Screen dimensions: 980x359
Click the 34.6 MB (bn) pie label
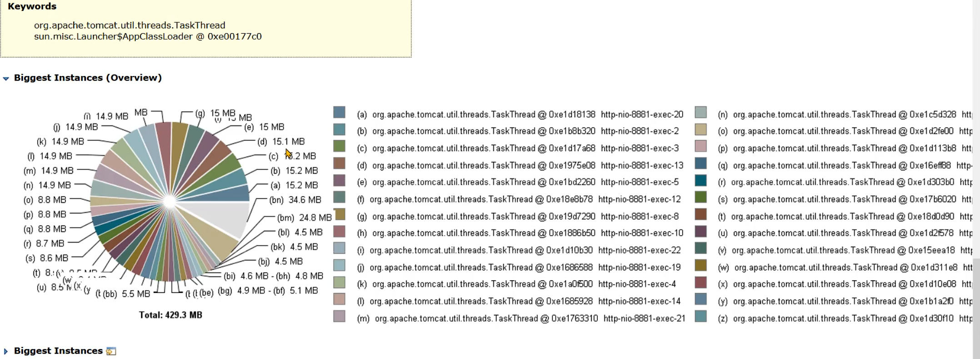tap(295, 200)
